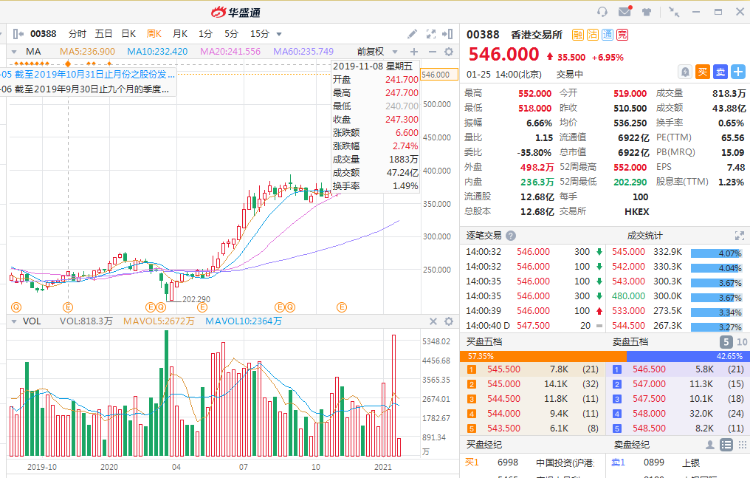Switch order book depth to 10 levels
The image size is (750, 478).
[740, 342]
